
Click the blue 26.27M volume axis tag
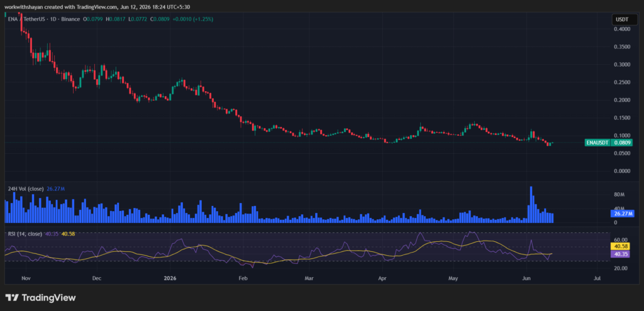[x=623, y=214]
